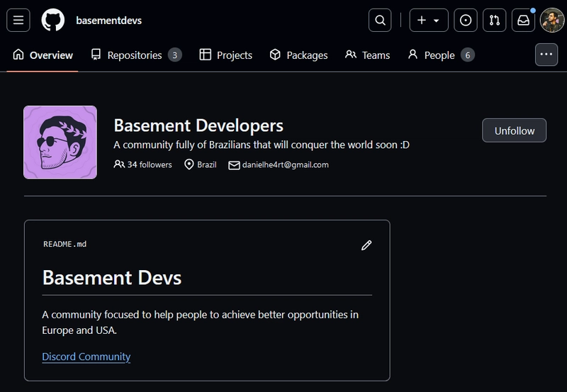Open the Packages tab
Screen dimensions: 567x392
point(298,55)
